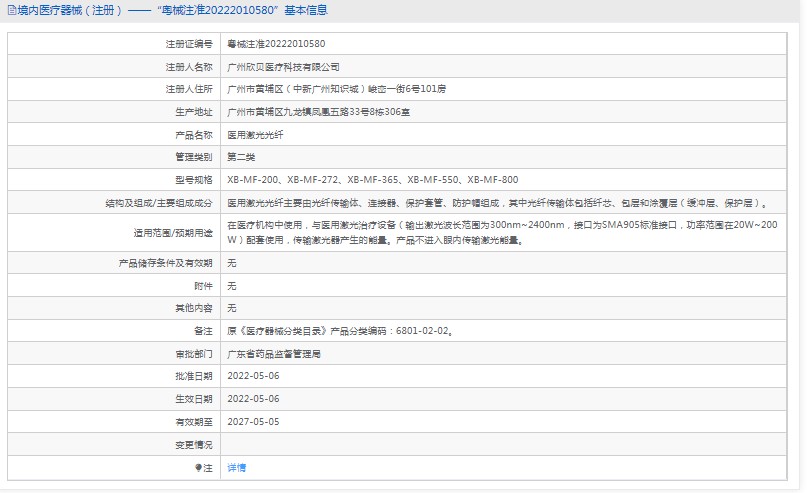Click the 变更情况 label
Image resolution: width=807 pixels, height=493 pixels.
pyautogui.click(x=194, y=445)
